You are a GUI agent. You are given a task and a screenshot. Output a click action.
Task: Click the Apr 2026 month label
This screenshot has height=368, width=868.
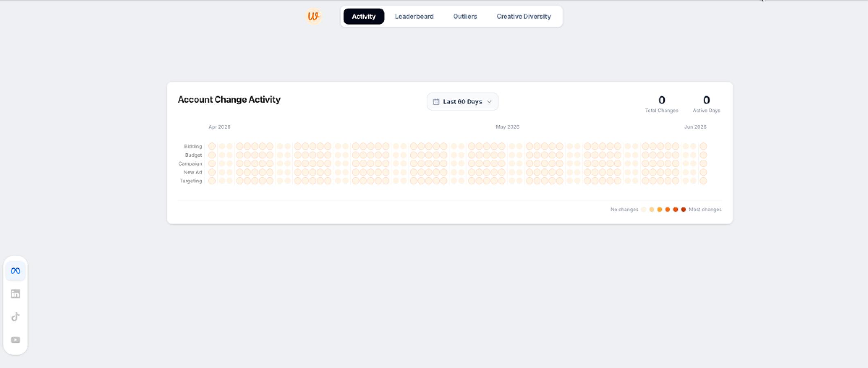(x=219, y=127)
